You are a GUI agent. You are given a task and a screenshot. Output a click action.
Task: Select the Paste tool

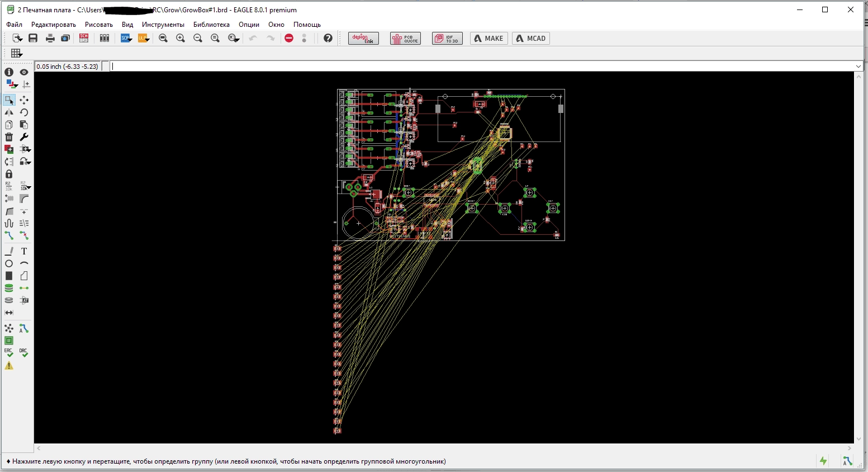tap(24, 125)
